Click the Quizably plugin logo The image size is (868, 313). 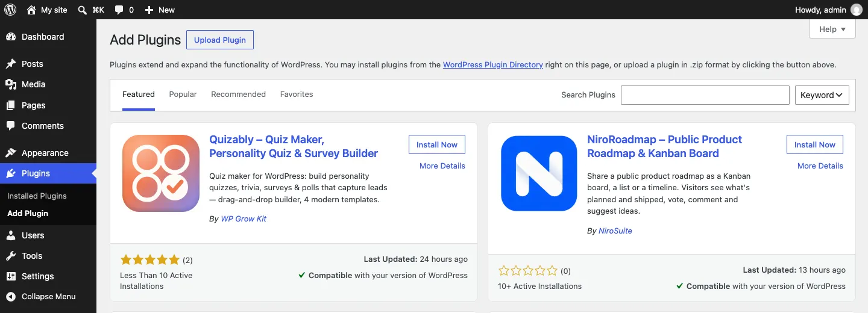[161, 173]
